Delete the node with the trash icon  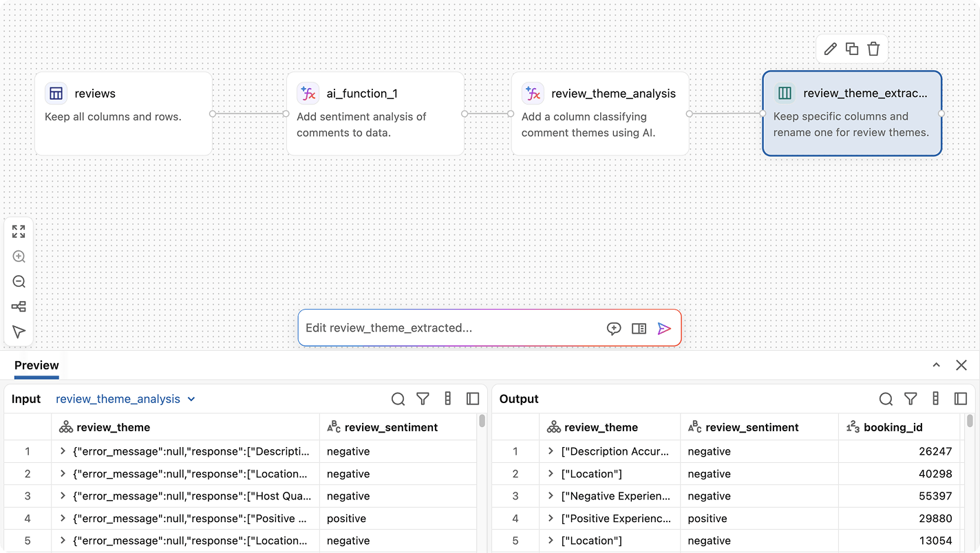coord(873,49)
